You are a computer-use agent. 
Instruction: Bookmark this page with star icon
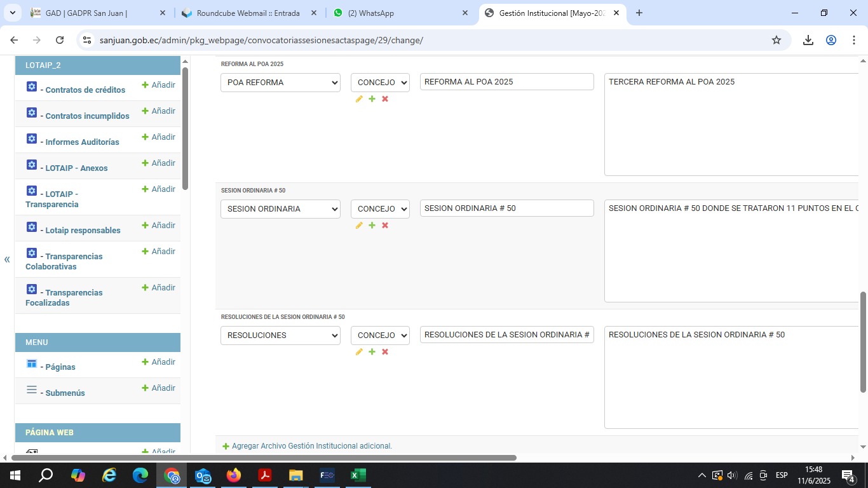pos(776,40)
